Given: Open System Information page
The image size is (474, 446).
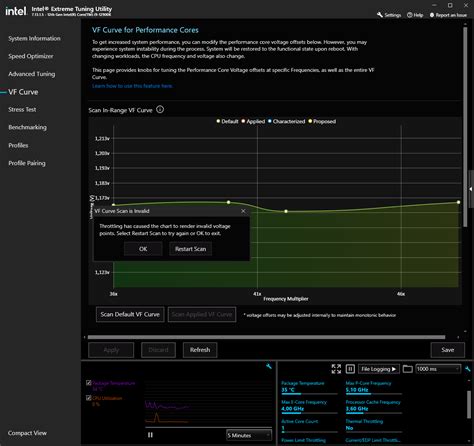Looking at the screenshot, I should (34, 38).
